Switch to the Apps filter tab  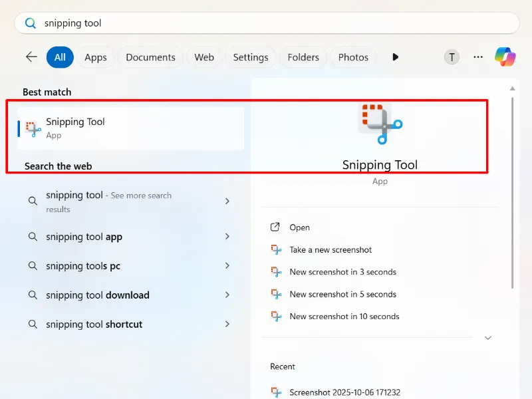(95, 57)
